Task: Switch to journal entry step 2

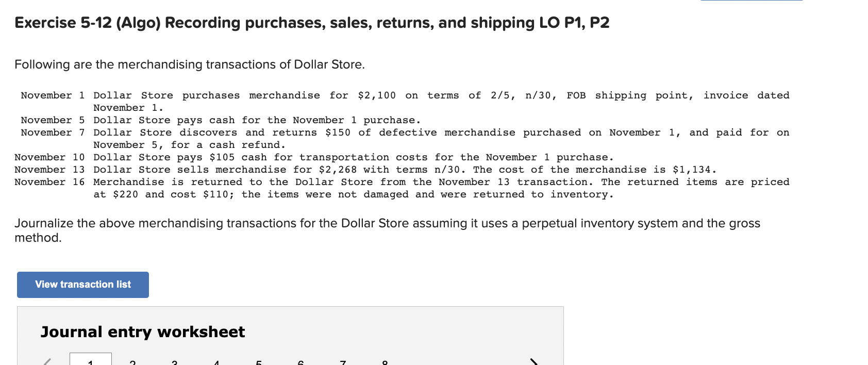Action: click(x=132, y=362)
